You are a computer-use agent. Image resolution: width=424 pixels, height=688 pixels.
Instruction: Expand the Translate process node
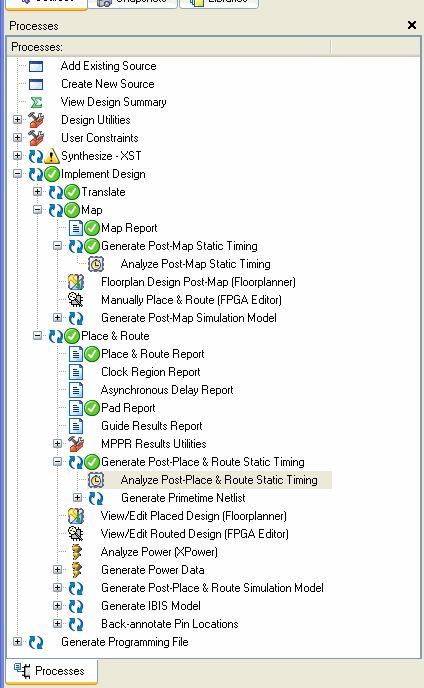tap(37, 192)
